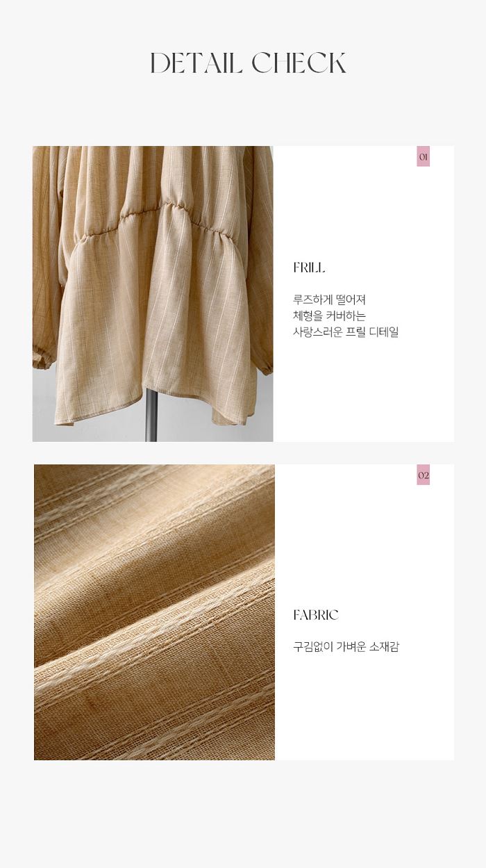Click the right sleeve cuff in frill photo
This screenshot has width=486, height=868.
click(x=265, y=364)
